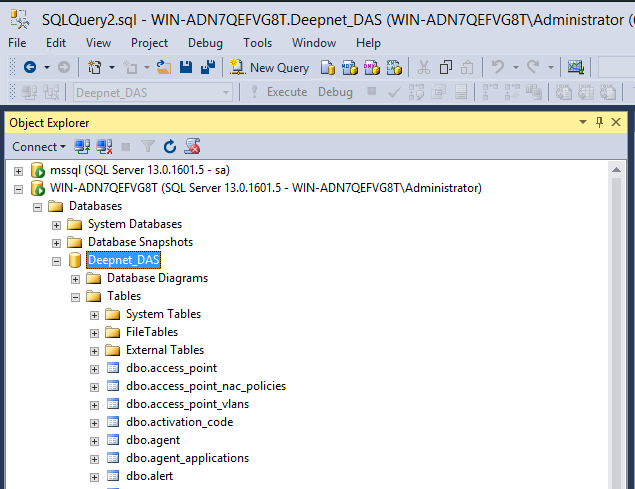This screenshot has height=489, width=635.
Task: Open the Deepnet_DAS database dropdown
Action: coord(225,92)
